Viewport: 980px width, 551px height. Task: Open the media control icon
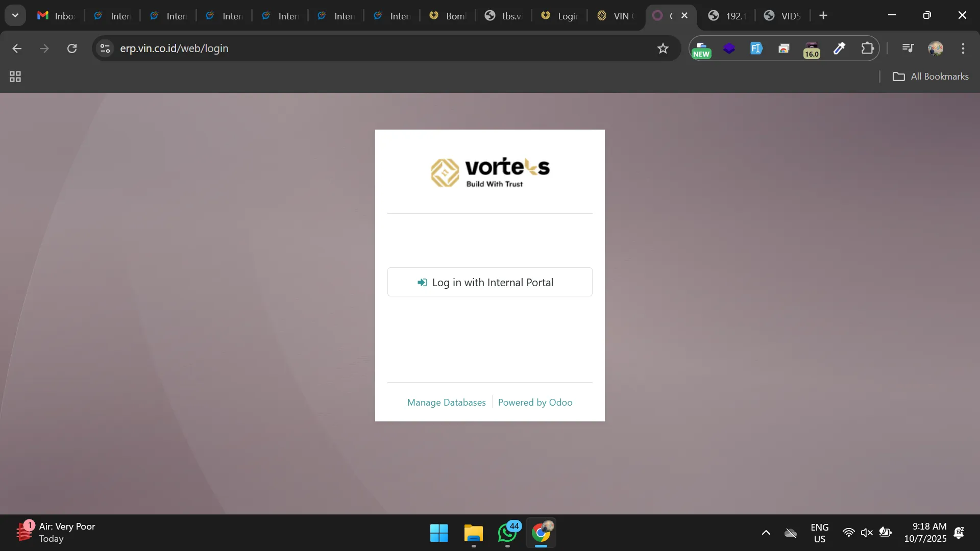(x=908, y=48)
